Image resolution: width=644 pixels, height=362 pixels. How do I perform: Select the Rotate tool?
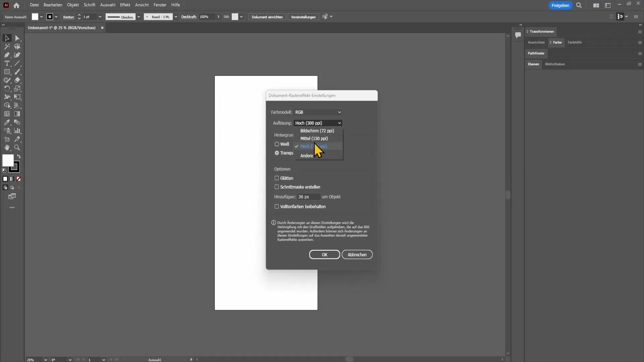coord(7,88)
